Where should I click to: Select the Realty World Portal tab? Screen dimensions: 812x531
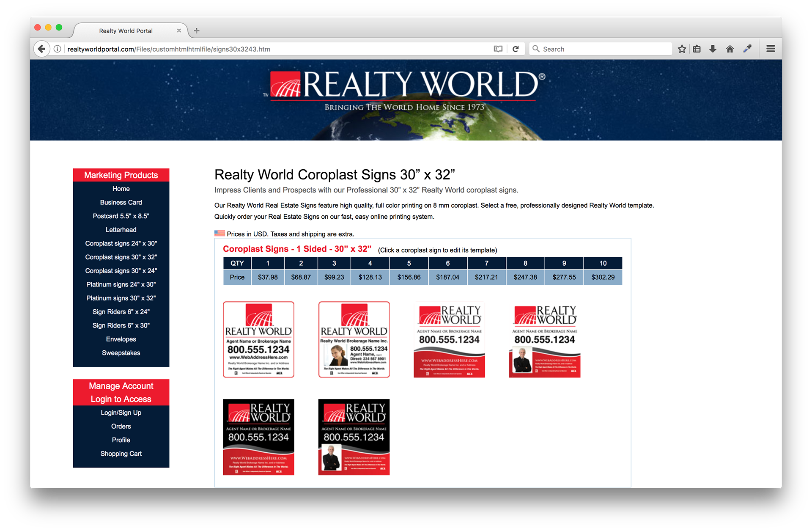[126, 31]
